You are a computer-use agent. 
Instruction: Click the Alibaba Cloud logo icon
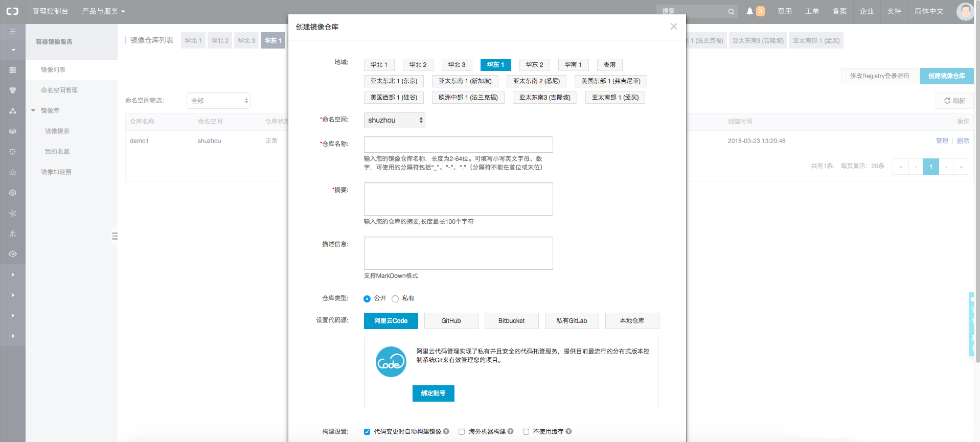point(12,11)
